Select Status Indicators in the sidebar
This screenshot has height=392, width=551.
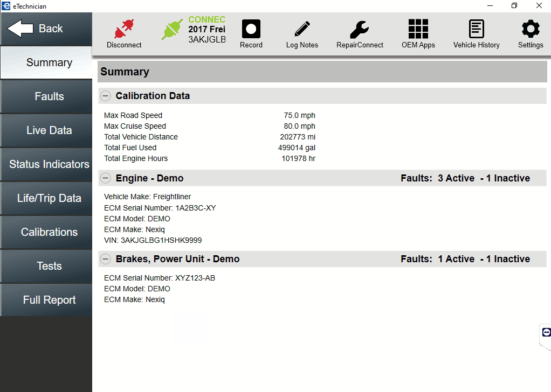point(46,164)
